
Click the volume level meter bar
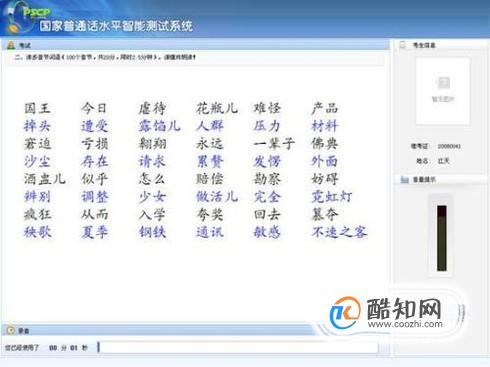pos(442,238)
